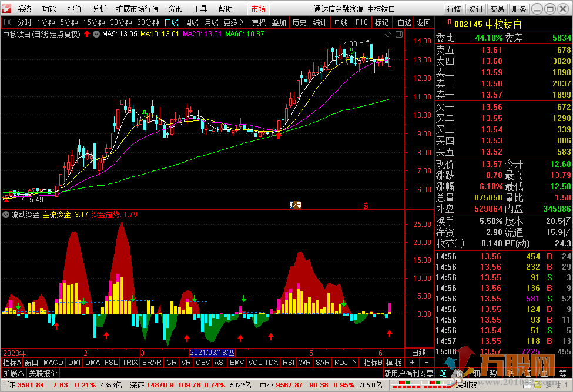Toggle the panel icon left of 分时
573x392 pixels.
tap(7, 23)
